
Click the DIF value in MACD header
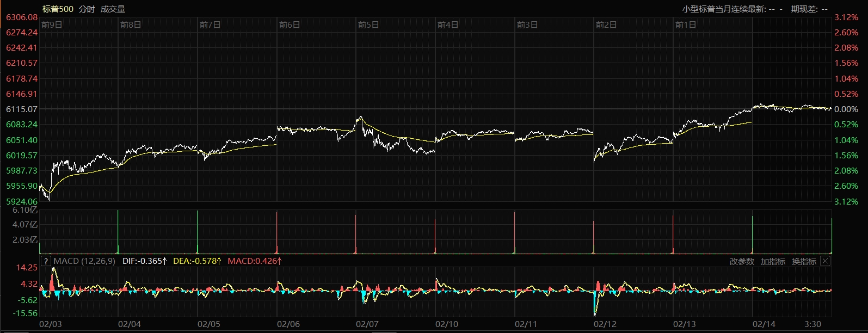144,261
